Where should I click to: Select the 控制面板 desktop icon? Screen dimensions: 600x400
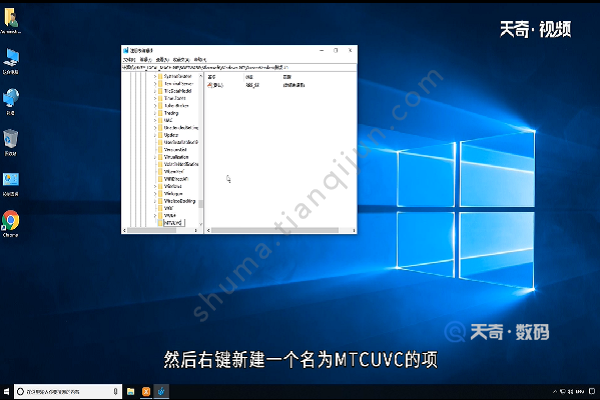tap(11, 184)
